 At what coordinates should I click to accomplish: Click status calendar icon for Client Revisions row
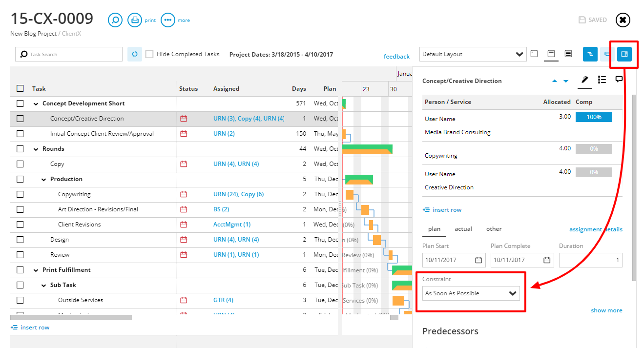[x=184, y=225]
